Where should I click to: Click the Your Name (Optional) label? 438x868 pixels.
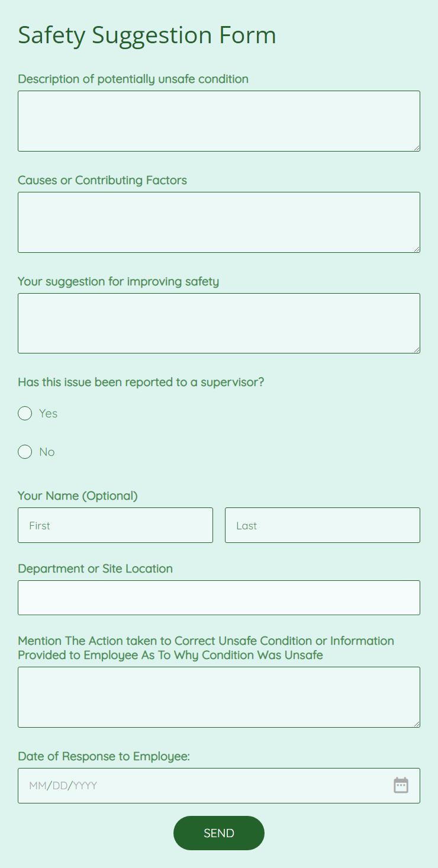point(78,496)
